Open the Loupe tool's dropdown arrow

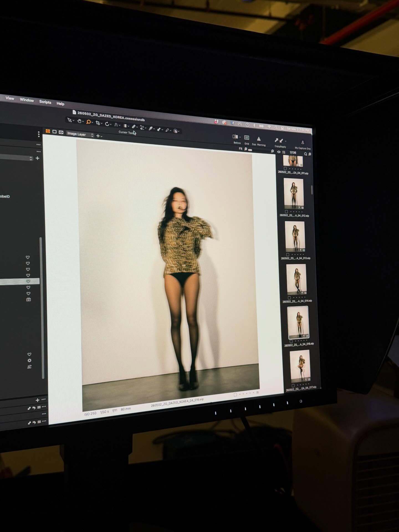tap(92, 122)
